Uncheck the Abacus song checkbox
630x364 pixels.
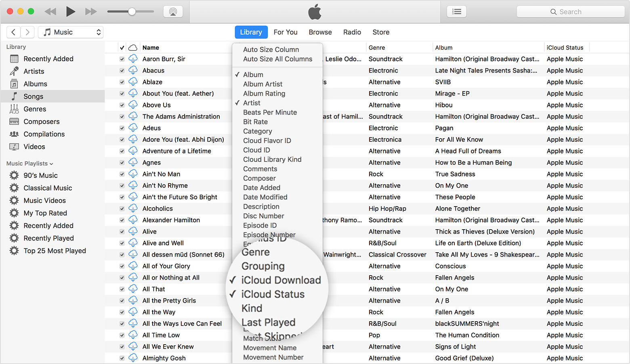122,71
